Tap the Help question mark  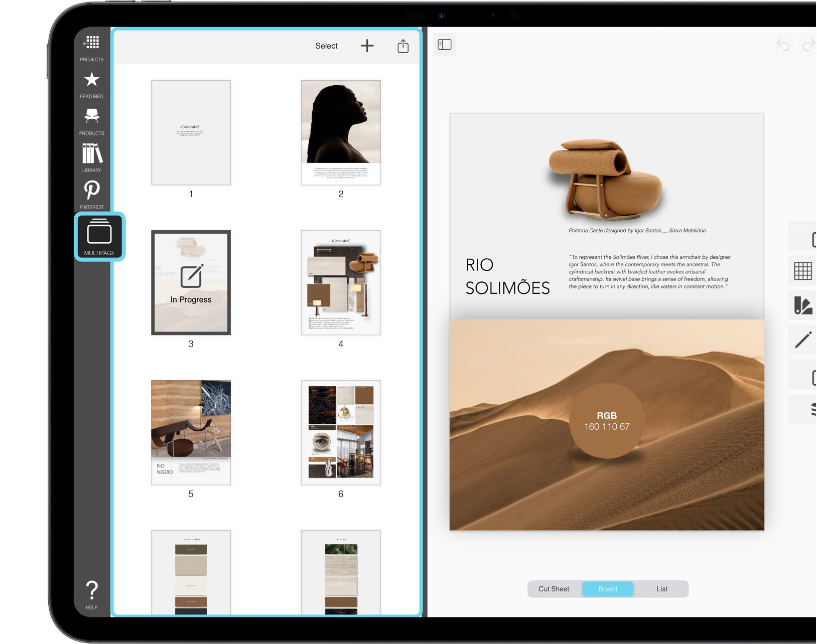[x=91, y=590]
